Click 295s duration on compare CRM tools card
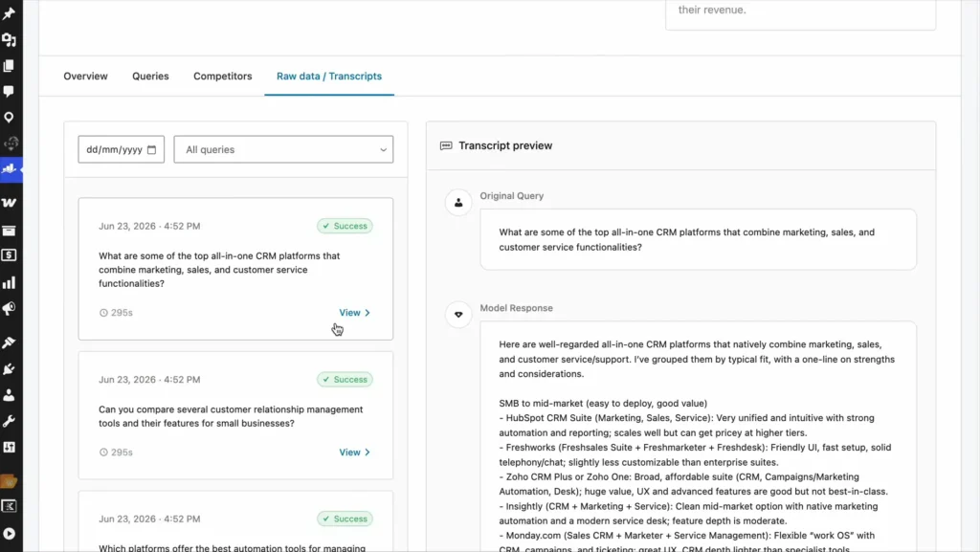Viewport: 980px width, 552px height. point(116,453)
